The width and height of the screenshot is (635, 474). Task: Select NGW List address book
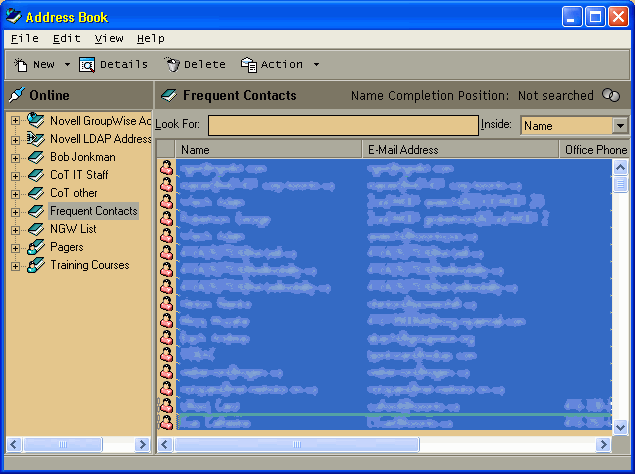73,229
